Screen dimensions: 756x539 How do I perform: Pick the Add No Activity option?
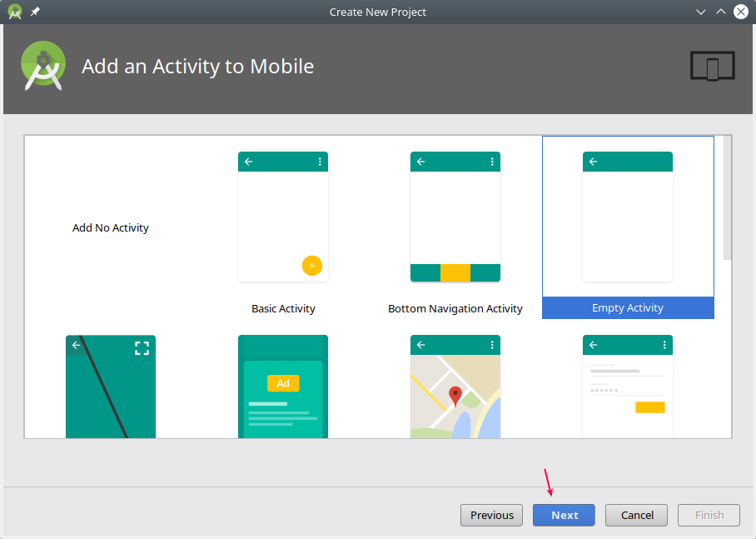(111, 228)
